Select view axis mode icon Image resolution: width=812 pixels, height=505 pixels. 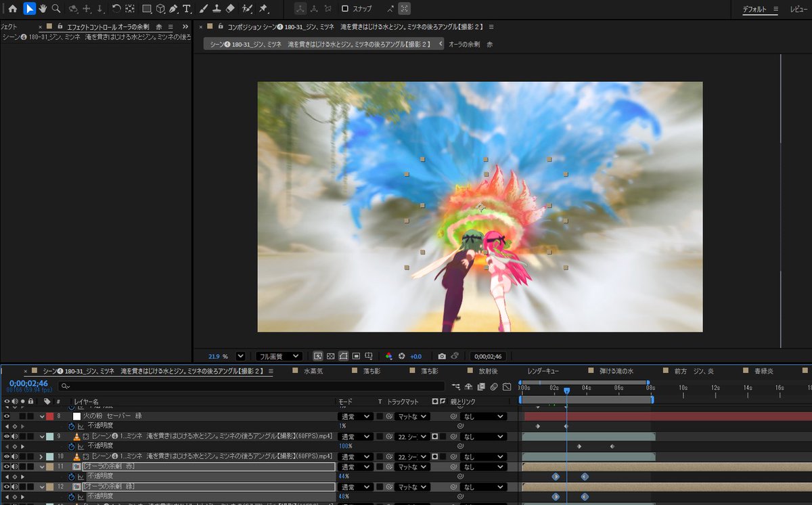point(328,9)
